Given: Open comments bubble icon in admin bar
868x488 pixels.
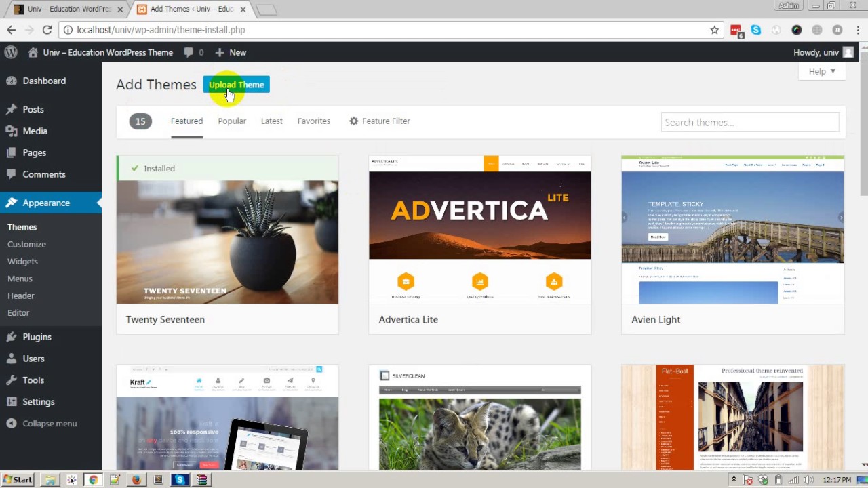Looking at the screenshot, I should pyautogui.click(x=188, y=52).
